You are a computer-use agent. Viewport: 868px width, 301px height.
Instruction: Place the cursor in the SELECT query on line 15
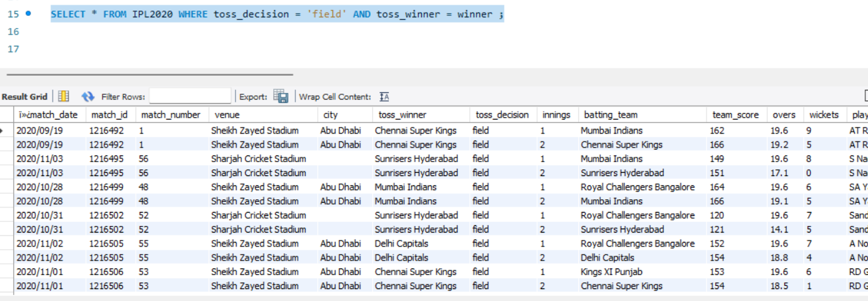point(277,14)
